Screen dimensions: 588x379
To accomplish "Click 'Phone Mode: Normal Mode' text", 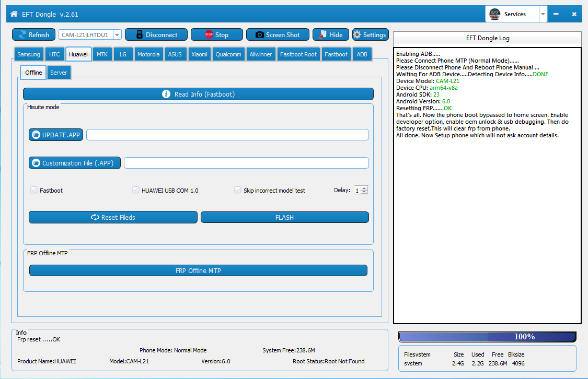I will (x=173, y=350).
